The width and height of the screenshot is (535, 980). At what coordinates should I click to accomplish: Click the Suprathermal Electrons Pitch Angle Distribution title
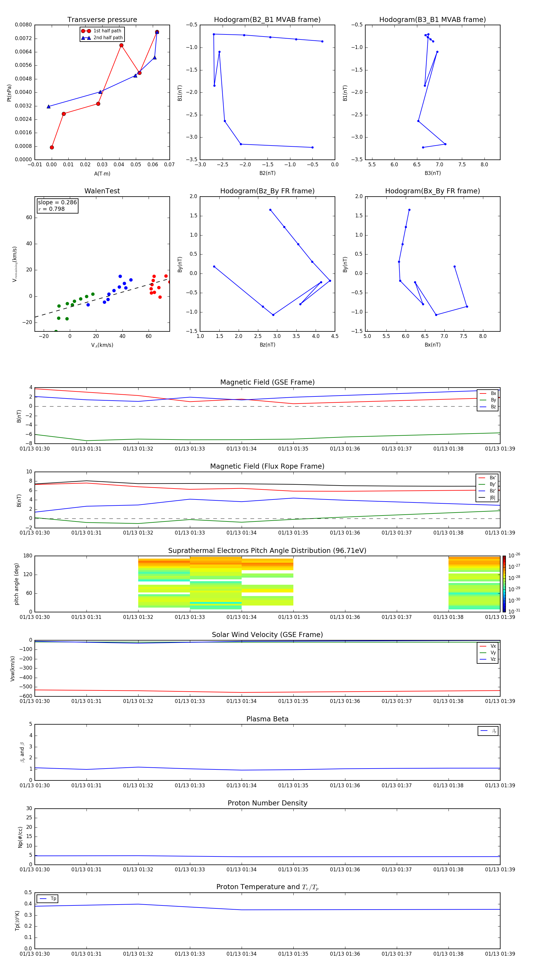pos(267,551)
